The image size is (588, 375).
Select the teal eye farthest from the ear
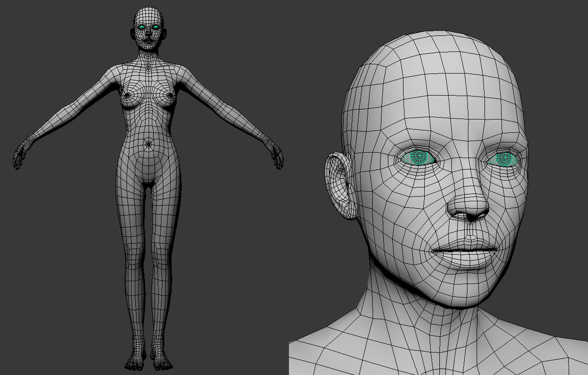coord(503,159)
